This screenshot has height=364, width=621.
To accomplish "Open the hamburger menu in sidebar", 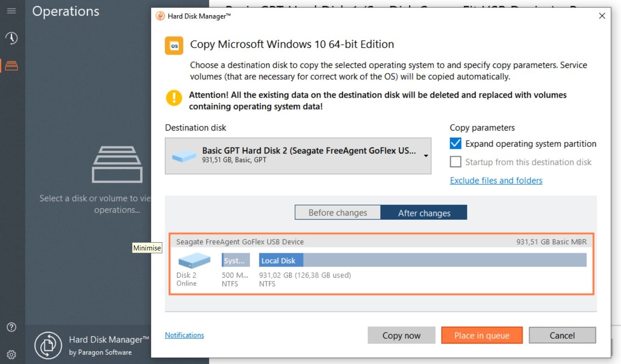I will (11, 11).
